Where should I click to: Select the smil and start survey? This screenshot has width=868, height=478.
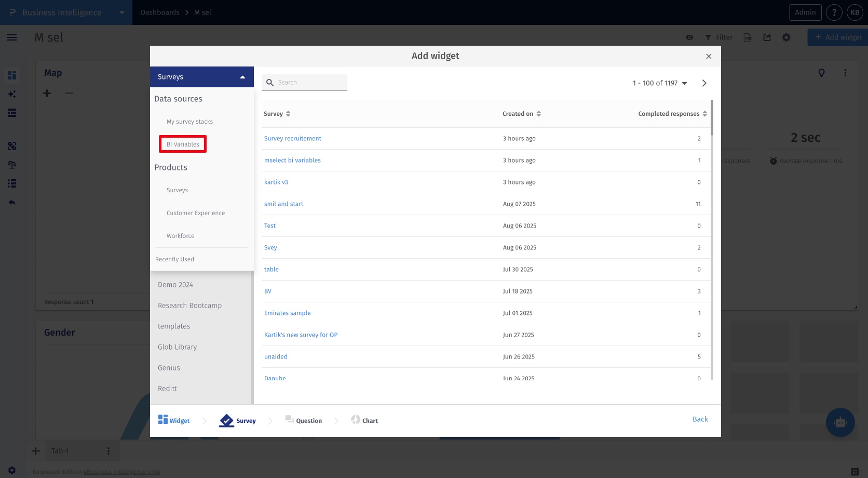283,204
